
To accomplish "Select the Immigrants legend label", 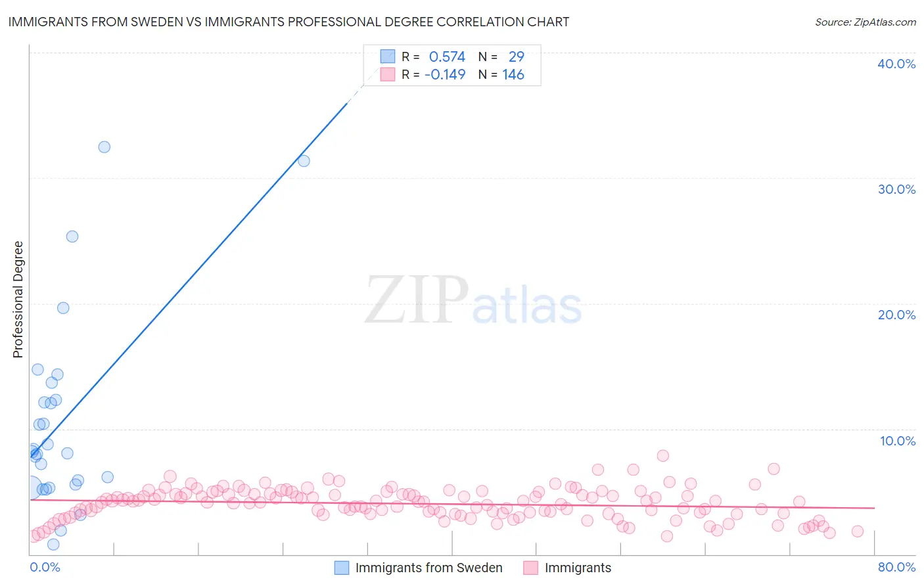I will (x=578, y=568).
